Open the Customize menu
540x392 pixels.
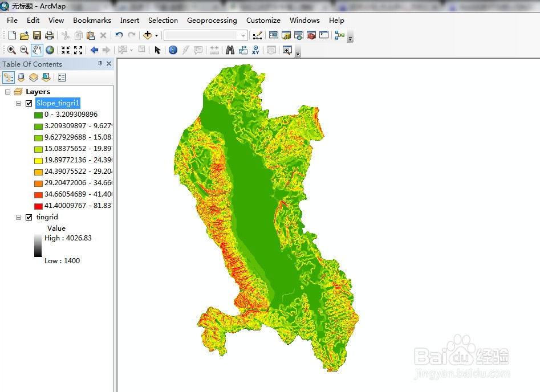tap(263, 21)
